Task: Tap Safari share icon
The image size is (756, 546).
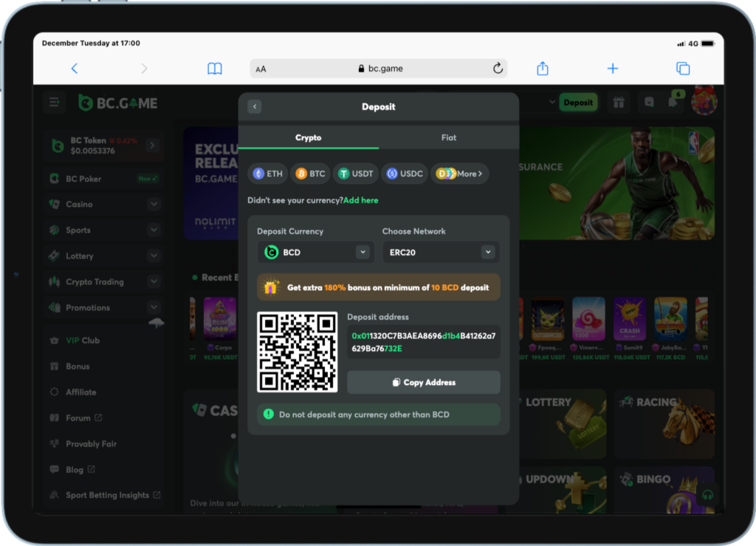Action: [x=543, y=69]
